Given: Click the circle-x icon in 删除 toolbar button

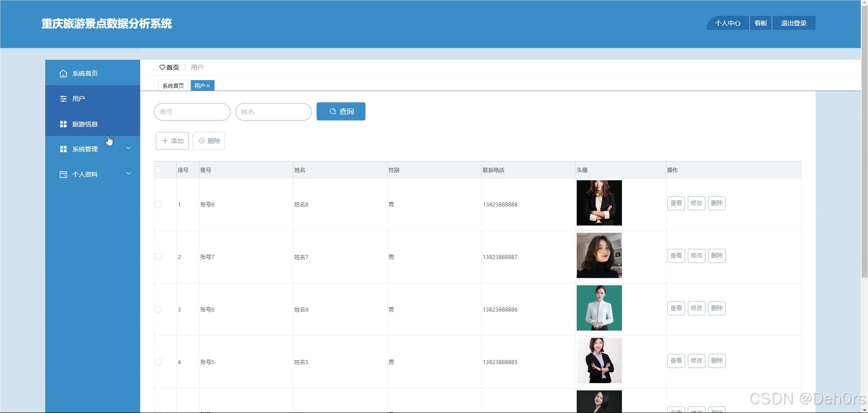Looking at the screenshot, I should (202, 141).
